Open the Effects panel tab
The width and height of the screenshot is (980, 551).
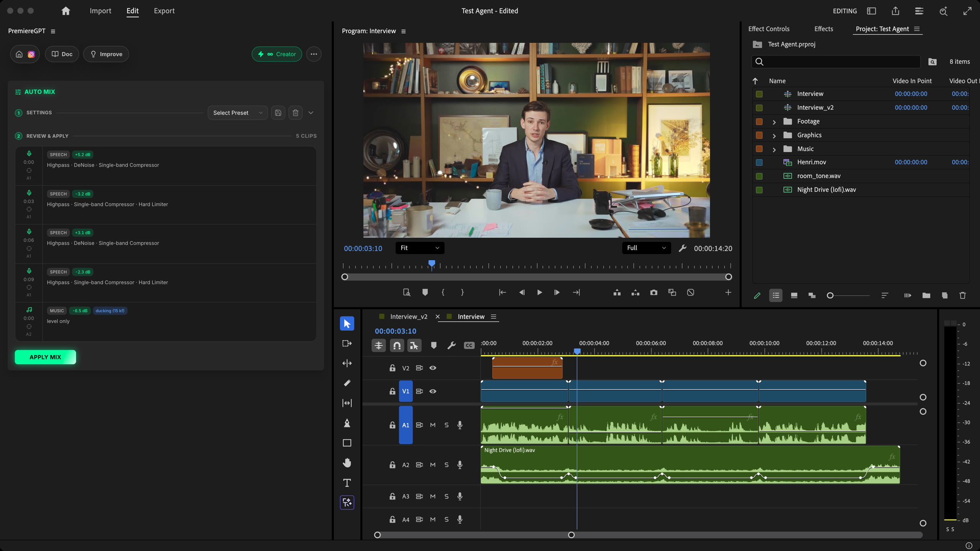click(823, 29)
